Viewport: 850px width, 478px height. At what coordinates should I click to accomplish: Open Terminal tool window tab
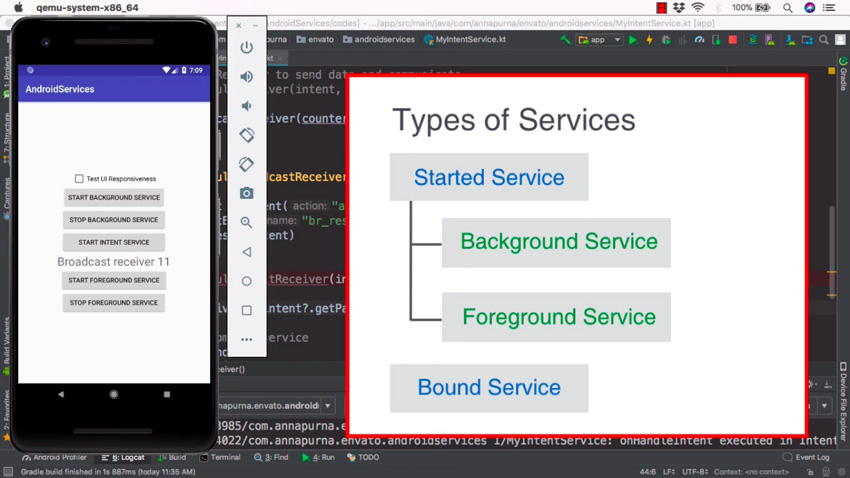(x=220, y=457)
